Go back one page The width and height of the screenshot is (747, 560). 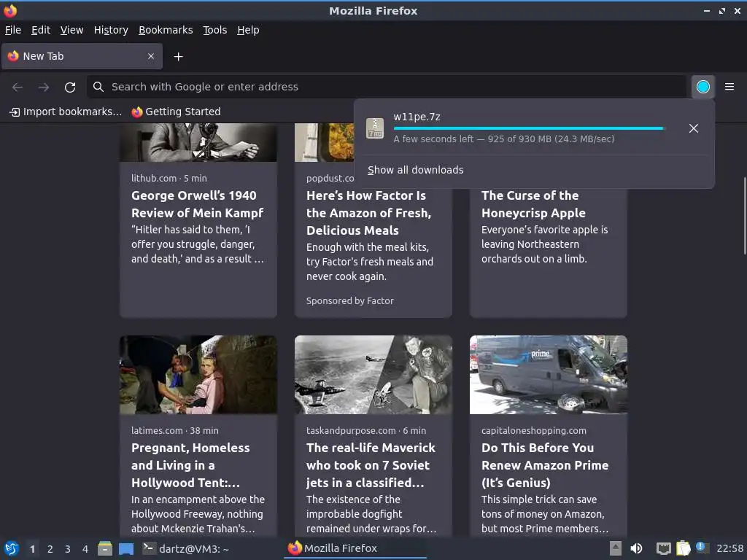pos(18,87)
